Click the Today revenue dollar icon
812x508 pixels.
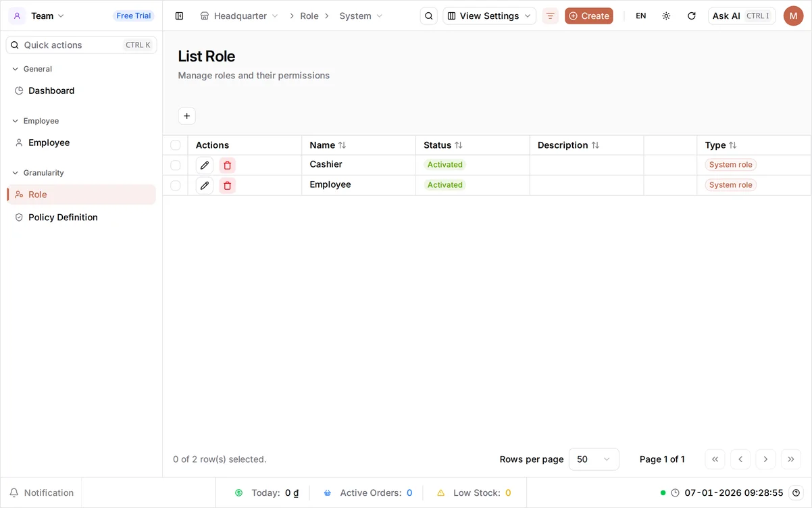click(239, 493)
